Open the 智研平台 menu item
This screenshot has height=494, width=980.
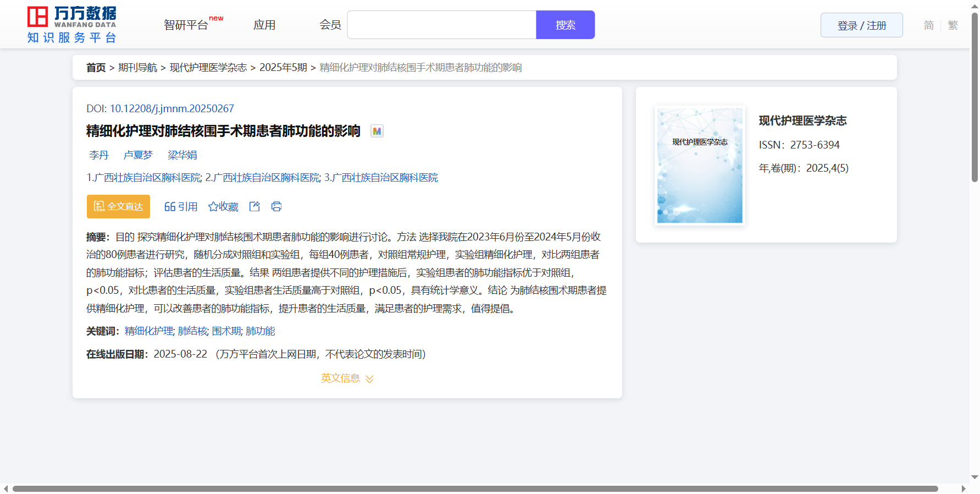(x=186, y=25)
